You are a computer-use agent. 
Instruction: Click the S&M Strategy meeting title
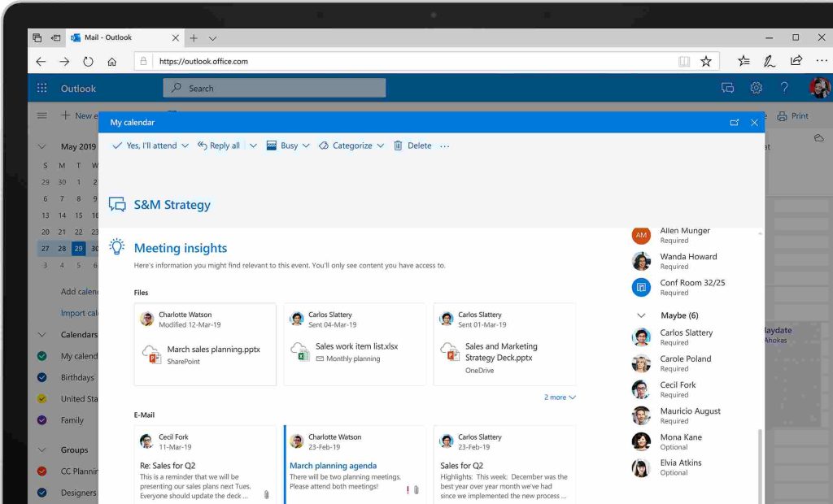(172, 205)
